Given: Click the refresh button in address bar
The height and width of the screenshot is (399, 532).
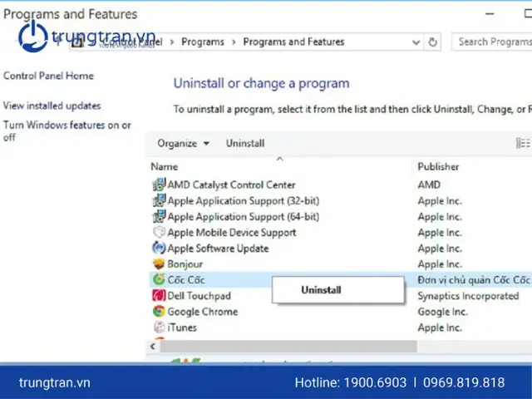Looking at the screenshot, I should [x=432, y=42].
